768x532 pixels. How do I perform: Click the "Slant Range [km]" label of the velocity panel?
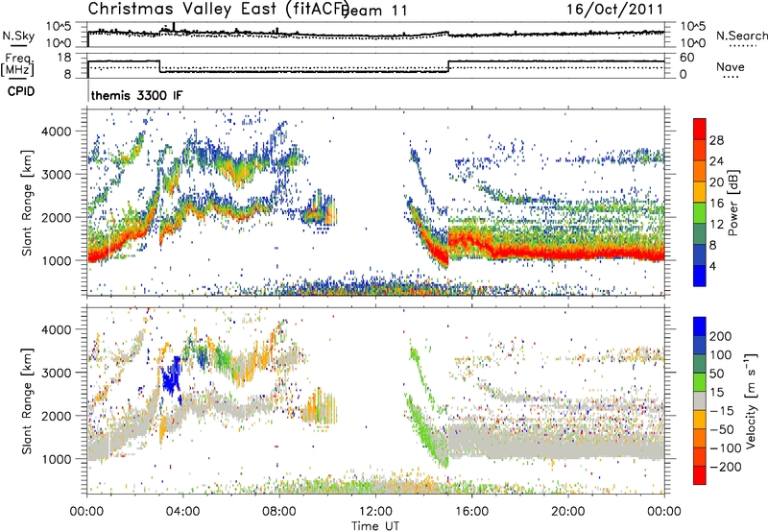tap(27, 401)
